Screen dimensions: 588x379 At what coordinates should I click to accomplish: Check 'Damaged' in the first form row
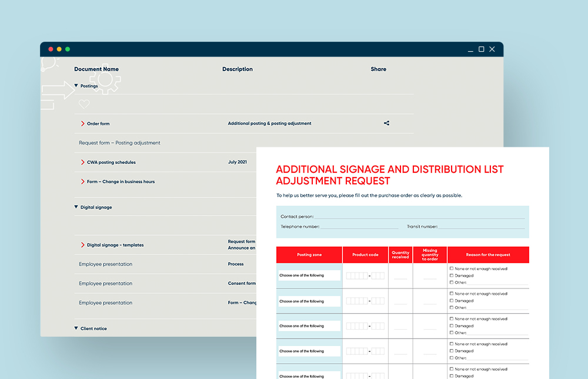coord(452,276)
